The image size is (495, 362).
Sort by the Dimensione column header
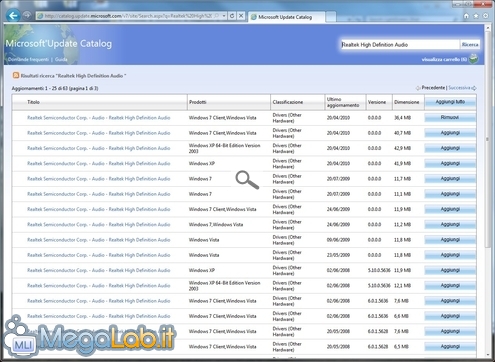pyautogui.click(x=406, y=102)
